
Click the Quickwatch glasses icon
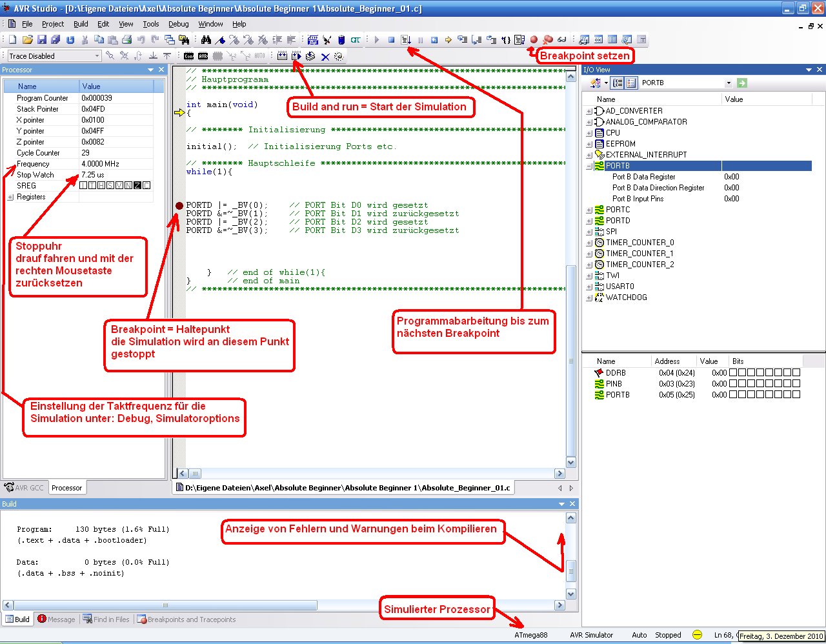tap(561, 40)
